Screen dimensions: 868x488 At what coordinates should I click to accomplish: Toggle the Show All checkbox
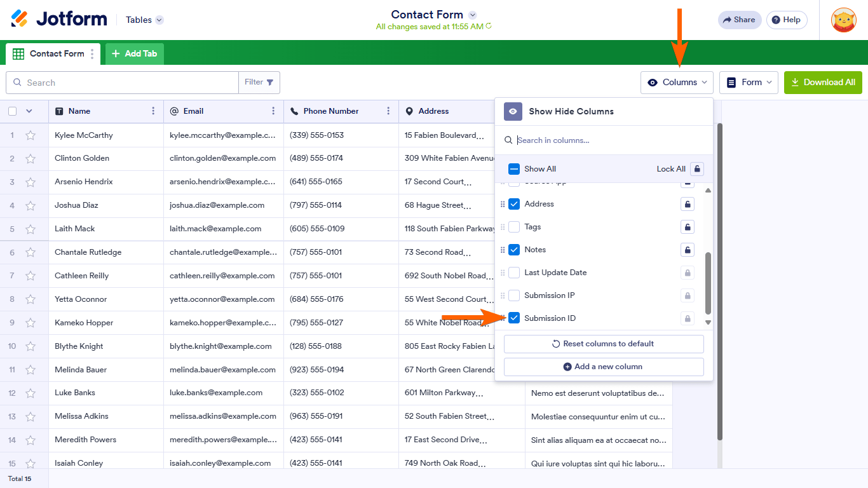(514, 169)
